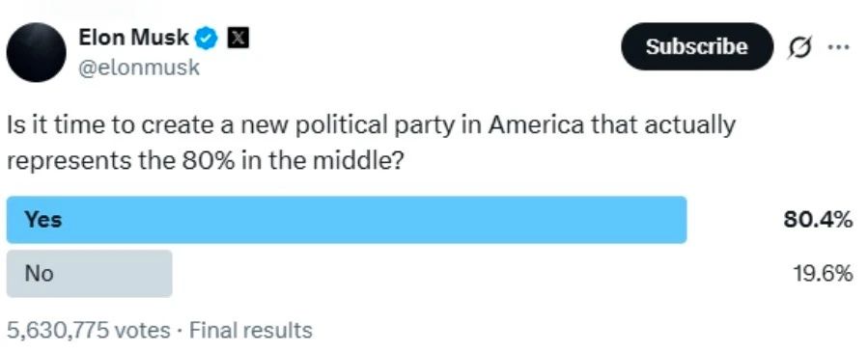Click the Final results text
Screen dimensions: 868x352
pyautogui.click(x=251, y=331)
